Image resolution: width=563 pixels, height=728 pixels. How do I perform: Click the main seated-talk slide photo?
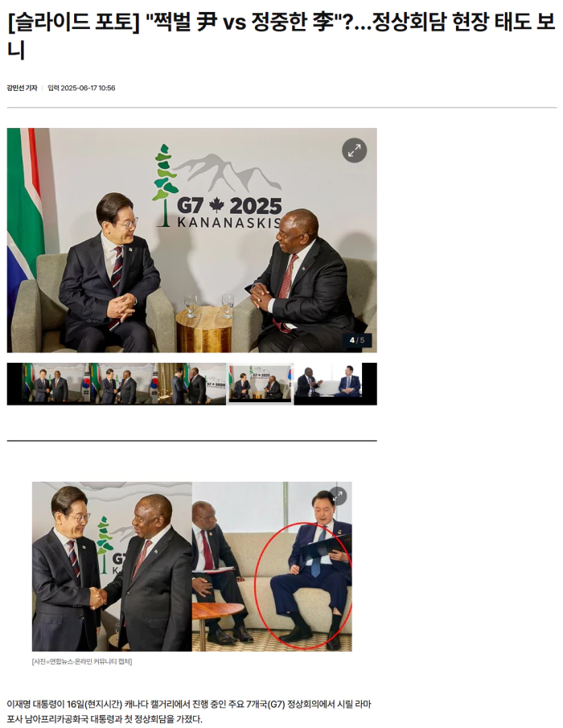point(191,240)
